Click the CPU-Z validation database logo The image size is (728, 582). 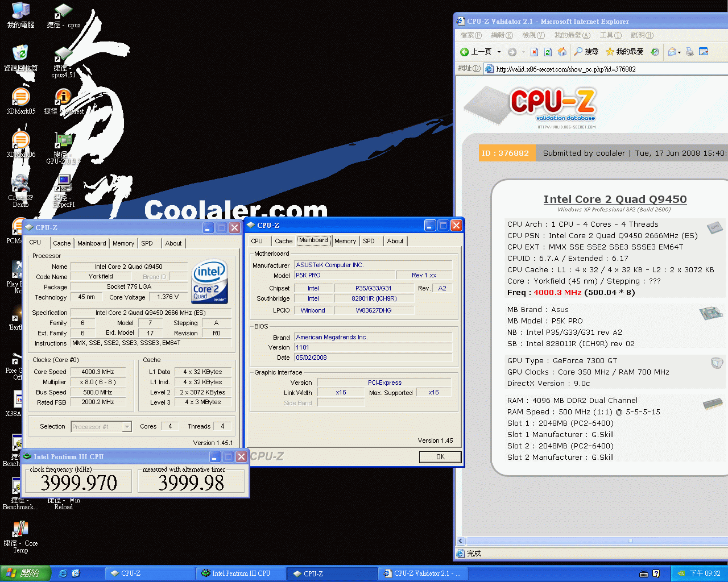point(530,106)
